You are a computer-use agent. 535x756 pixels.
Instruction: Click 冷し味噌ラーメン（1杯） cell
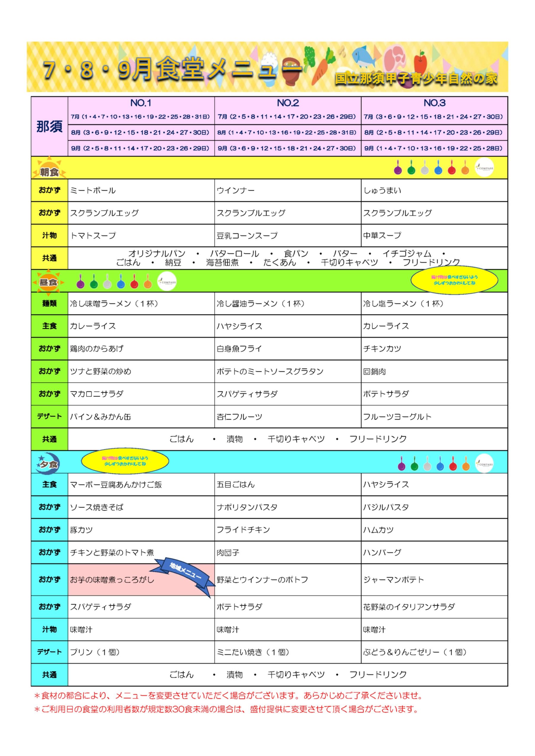[x=141, y=304]
